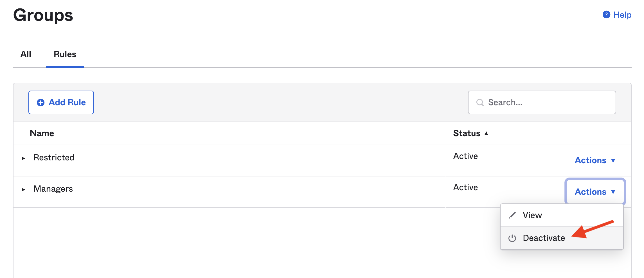Screen dimensions: 644x278
Task: Click the pencil icon beside View
Action: pos(512,215)
